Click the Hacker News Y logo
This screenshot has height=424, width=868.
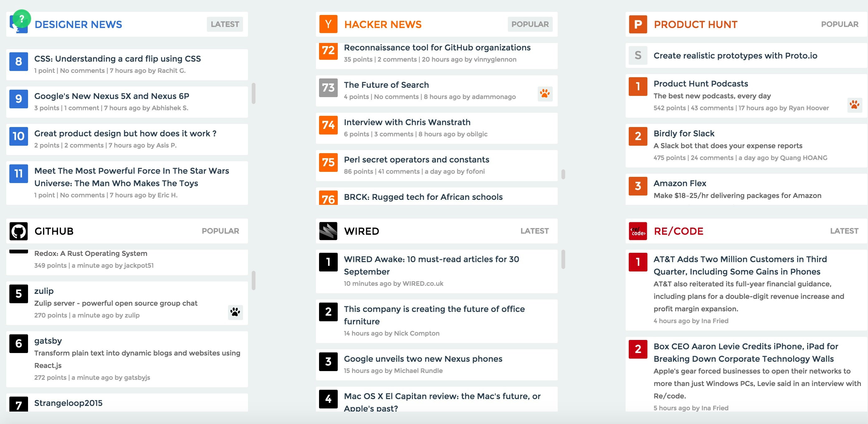[x=328, y=24]
